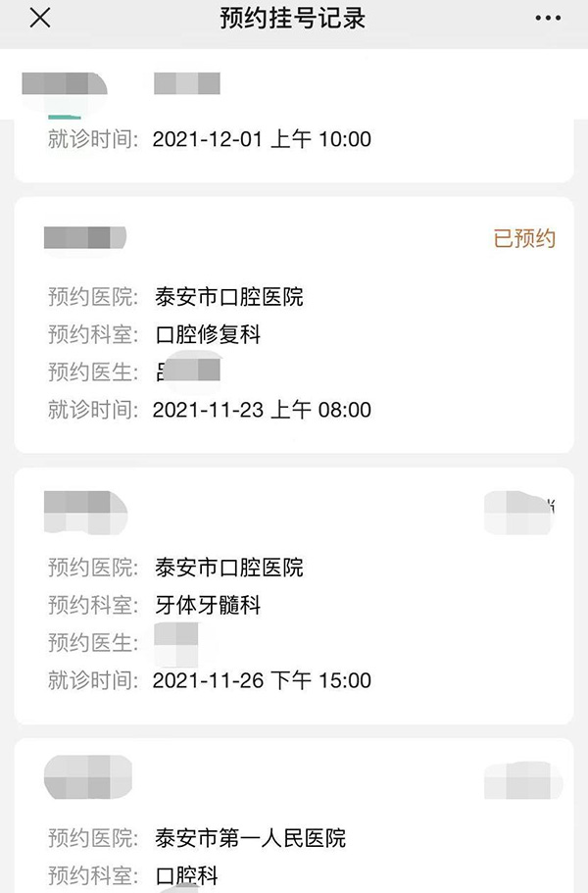This screenshot has width=588, height=893.
Task: Tap the blurred patient name on the 已预约 card
Action: click(x=85, y=237)
